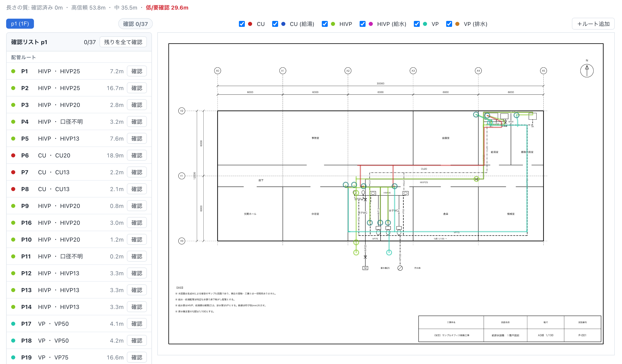Confirm route P19 VP75
This screenshot has width=622, height=364.
pos(137,357)
